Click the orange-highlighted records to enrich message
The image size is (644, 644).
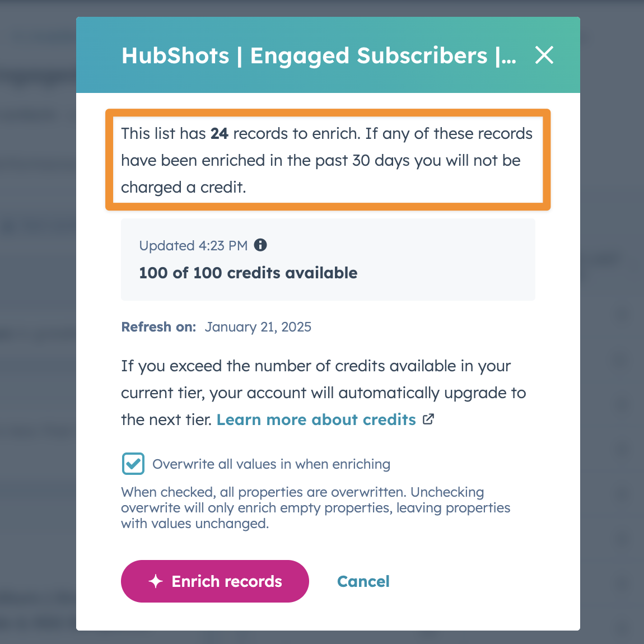326,160
